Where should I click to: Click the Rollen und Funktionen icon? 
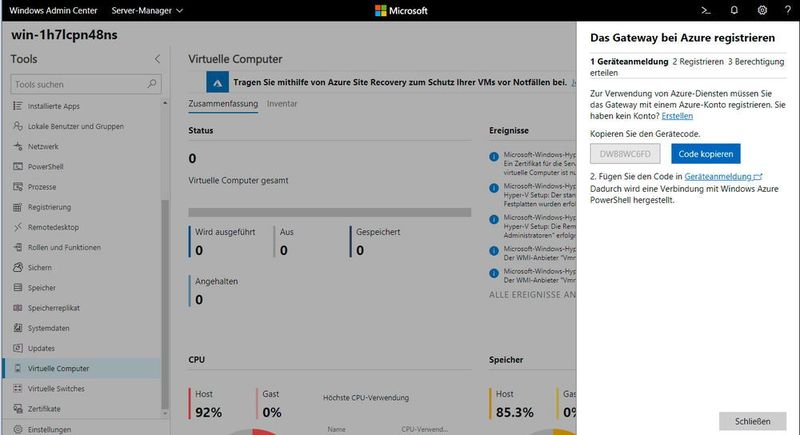coord(18,247)
